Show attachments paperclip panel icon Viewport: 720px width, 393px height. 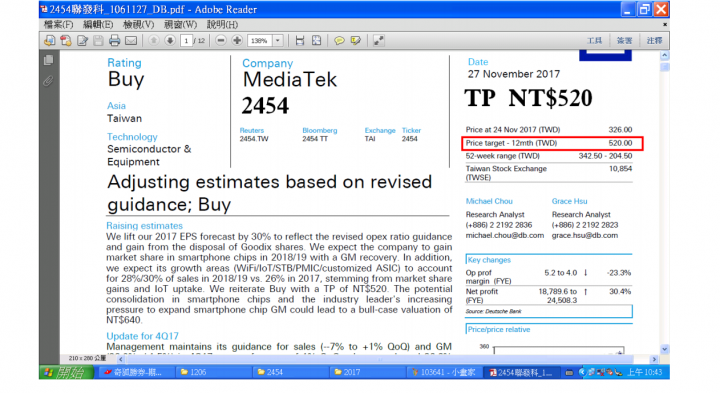pyautogui.click(x=48, y=81)
